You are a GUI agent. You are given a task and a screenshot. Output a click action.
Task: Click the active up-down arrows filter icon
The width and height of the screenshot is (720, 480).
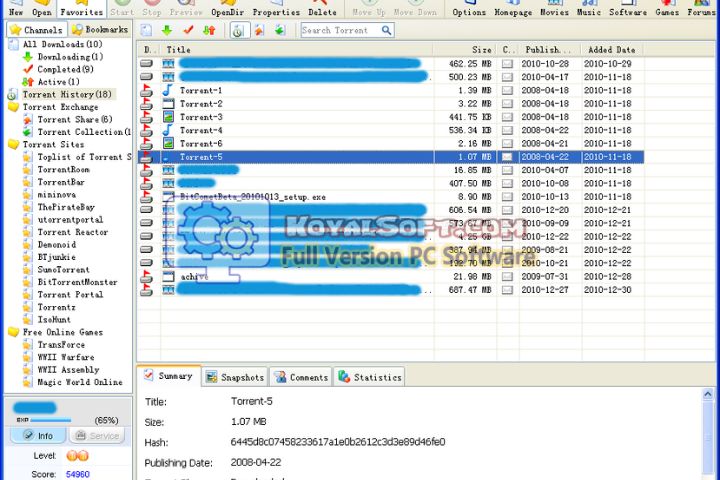click(x=209, y=30)
